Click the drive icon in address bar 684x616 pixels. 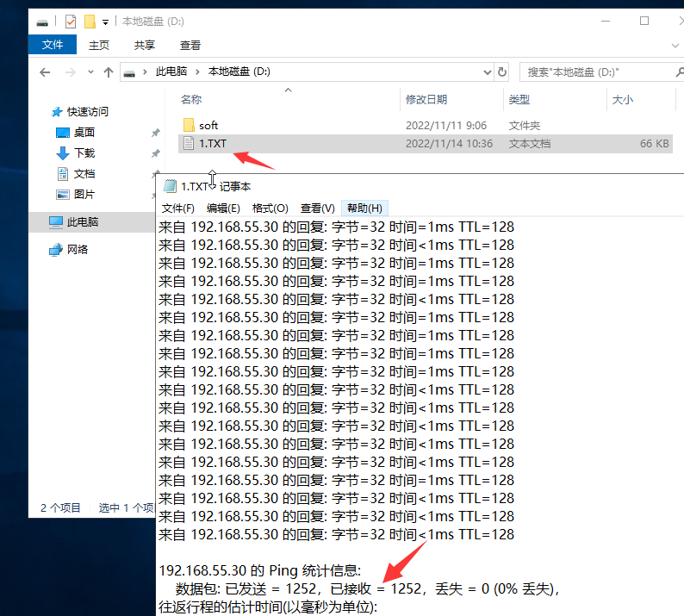129,72
